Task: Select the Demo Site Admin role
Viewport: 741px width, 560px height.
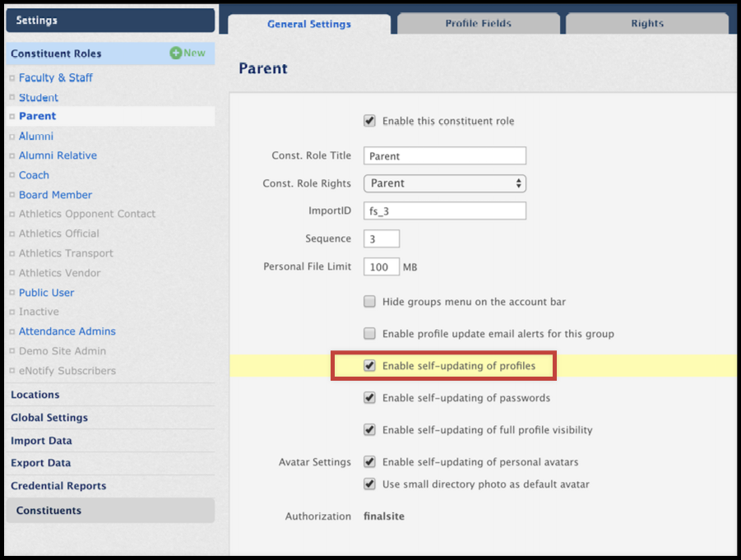Action: pyautogui.click(x=63, y=351)
